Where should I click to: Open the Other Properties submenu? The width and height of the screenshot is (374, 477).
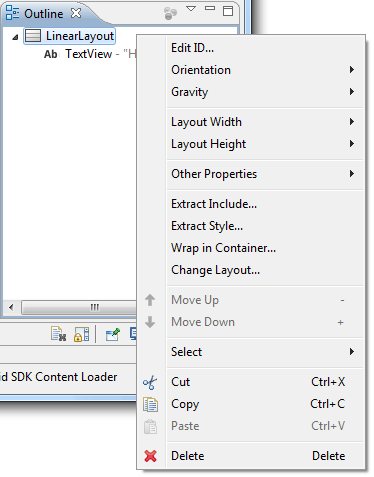point(250,174)
